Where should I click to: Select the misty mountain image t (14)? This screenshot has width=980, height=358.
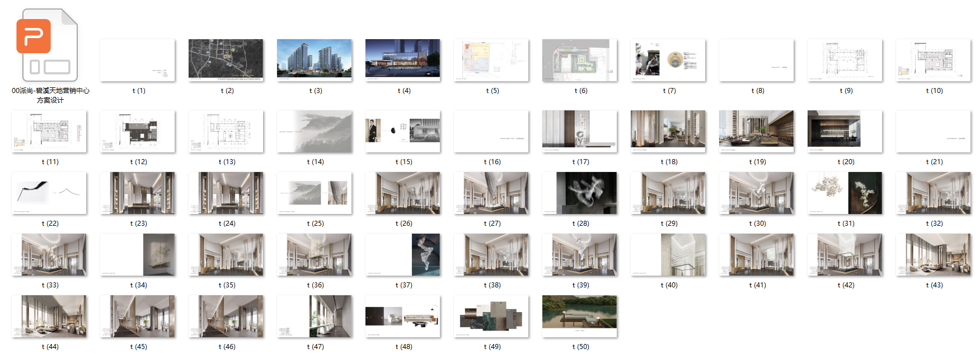click(314, 131)
